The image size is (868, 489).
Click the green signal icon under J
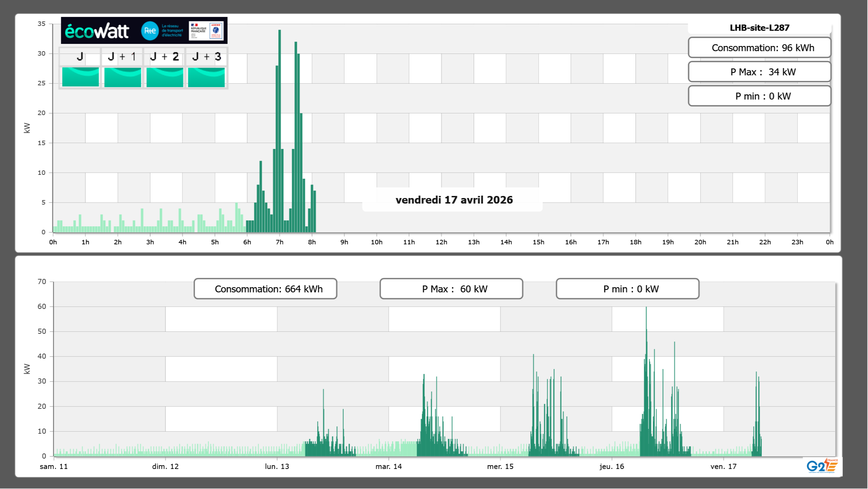(81, 77)
